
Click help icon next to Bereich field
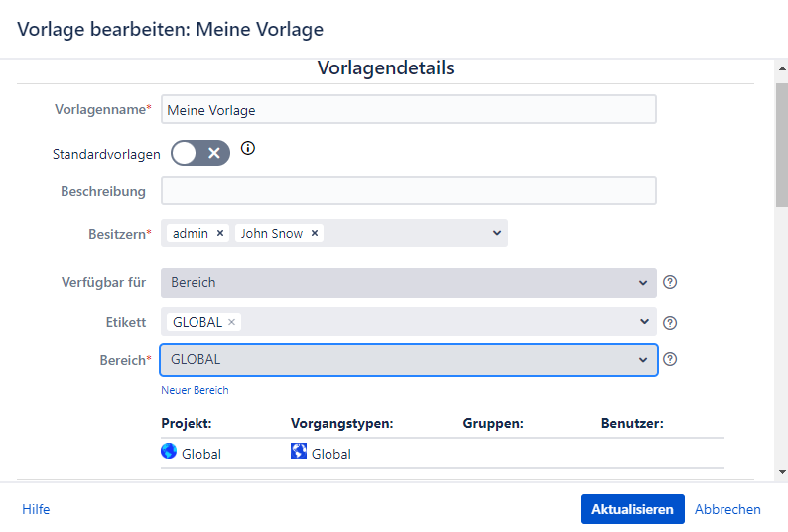(670, 359)
